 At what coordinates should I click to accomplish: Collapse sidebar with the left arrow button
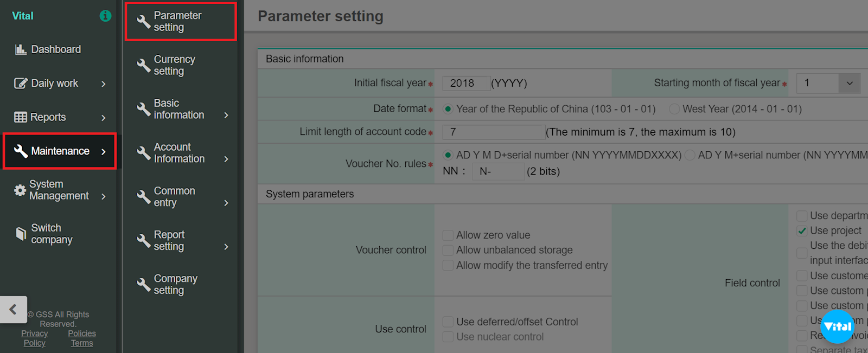coord(13,310)
